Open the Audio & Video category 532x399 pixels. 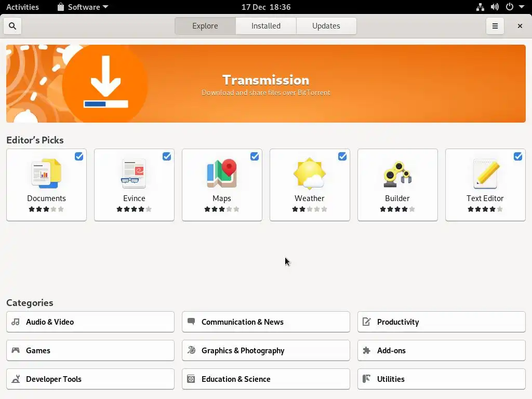[x=90, y=322]
